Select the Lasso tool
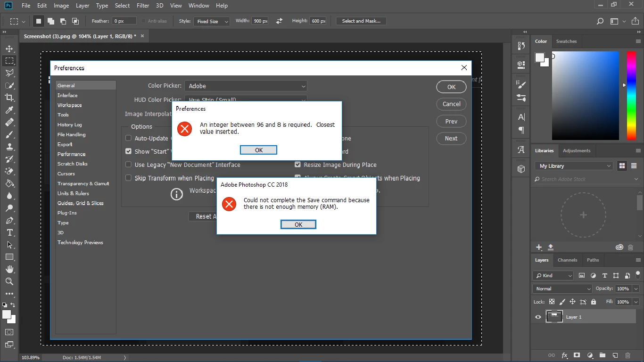644x362 pixels. 9,73
